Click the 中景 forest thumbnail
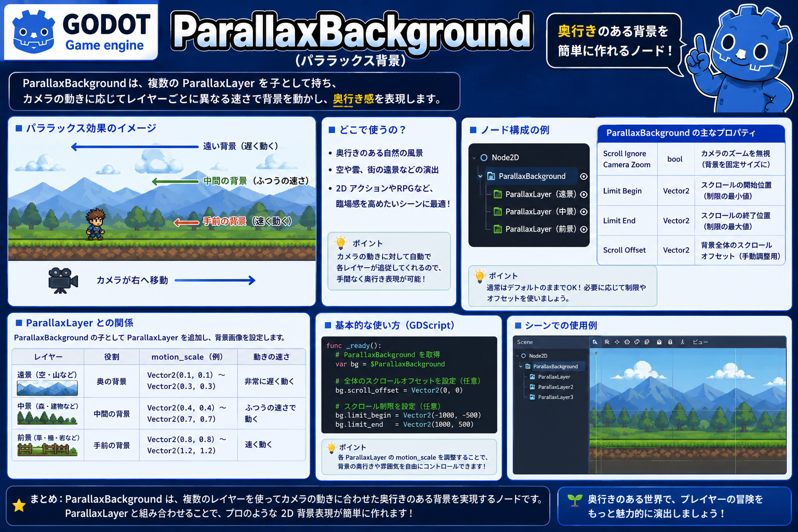The image size is (798, 532). click(x=47, y=418)
